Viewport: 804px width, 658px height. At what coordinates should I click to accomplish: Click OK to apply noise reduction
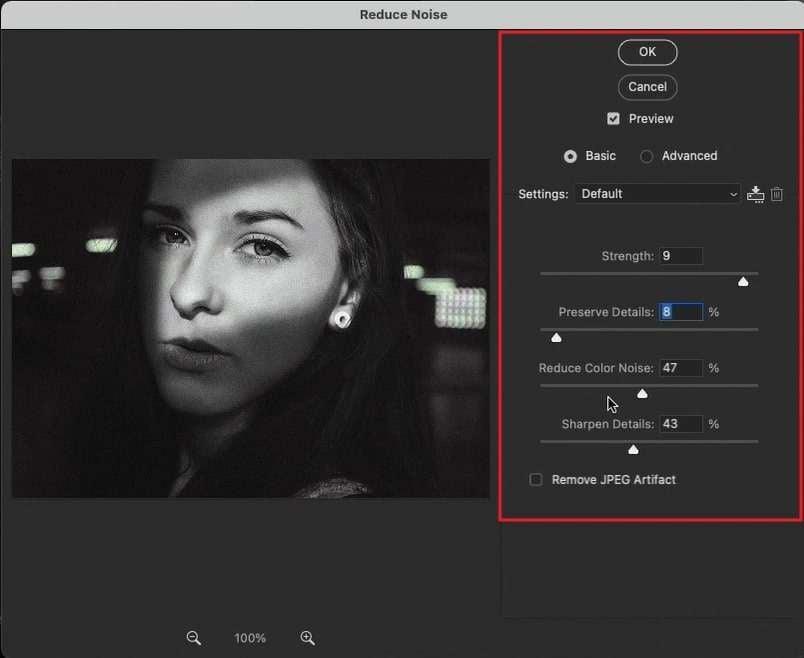[x=647, y=52]
